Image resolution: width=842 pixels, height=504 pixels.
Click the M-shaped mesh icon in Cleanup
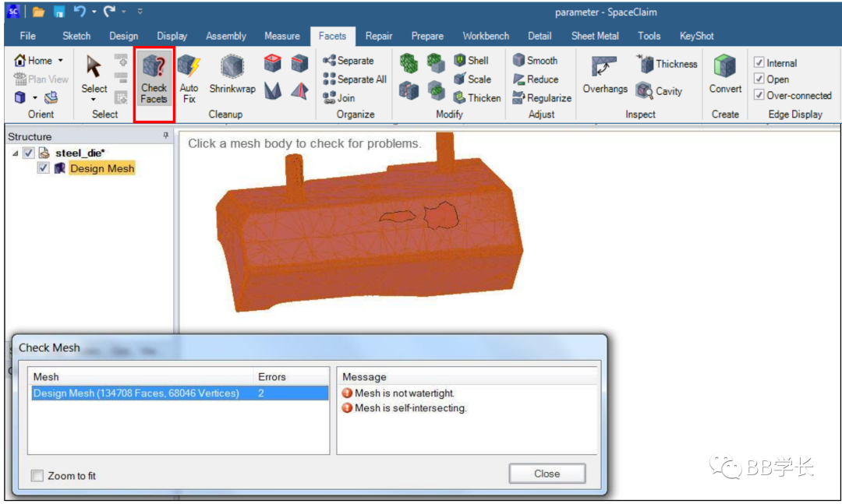point(273,90)
